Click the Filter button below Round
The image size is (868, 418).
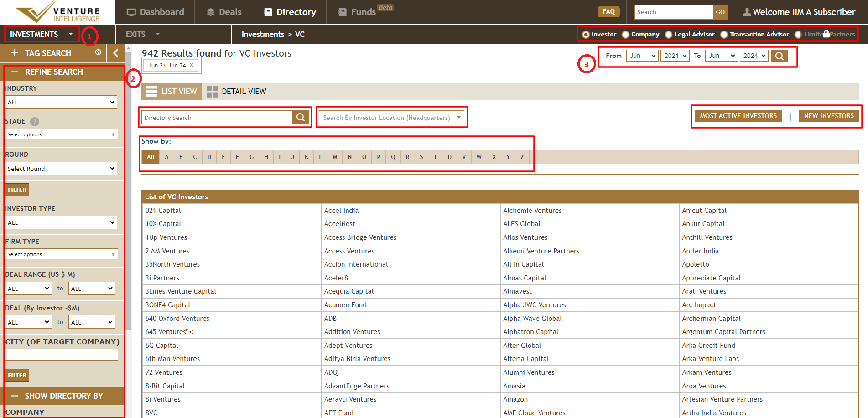pyautogui.click(x=17, y=190)
